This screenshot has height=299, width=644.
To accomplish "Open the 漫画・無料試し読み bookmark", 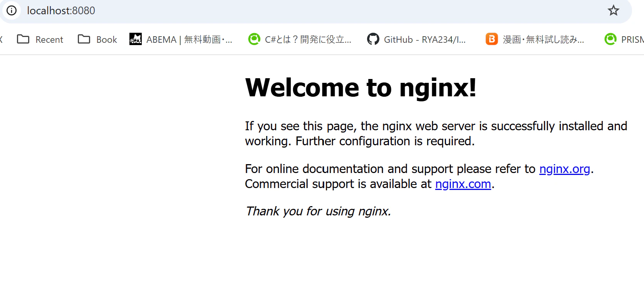I will click(535, 39).
